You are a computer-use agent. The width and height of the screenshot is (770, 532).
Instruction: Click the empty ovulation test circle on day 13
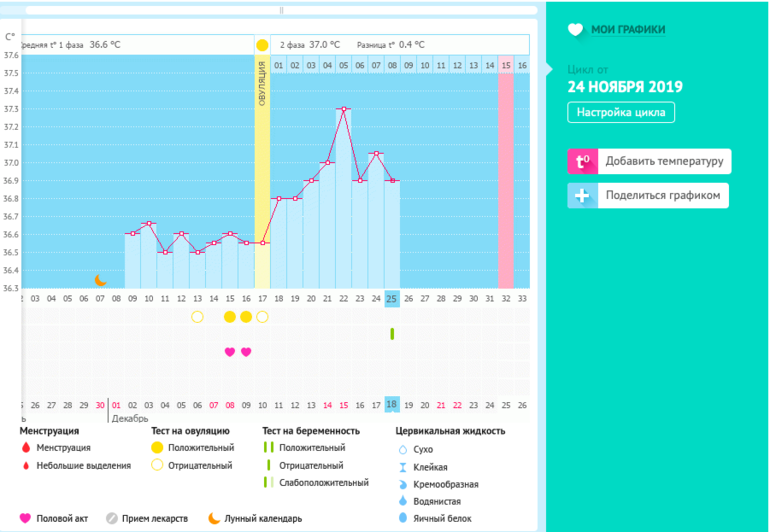(x=197, y=317)
